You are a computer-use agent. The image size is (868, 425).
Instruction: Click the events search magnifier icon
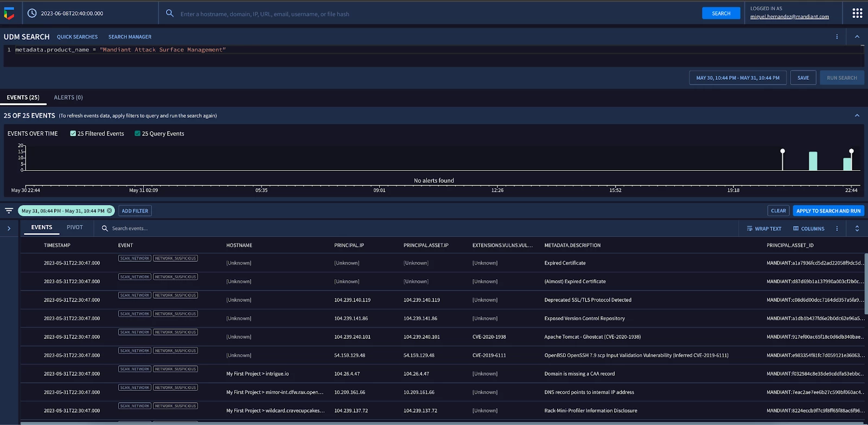coord(105,229)
